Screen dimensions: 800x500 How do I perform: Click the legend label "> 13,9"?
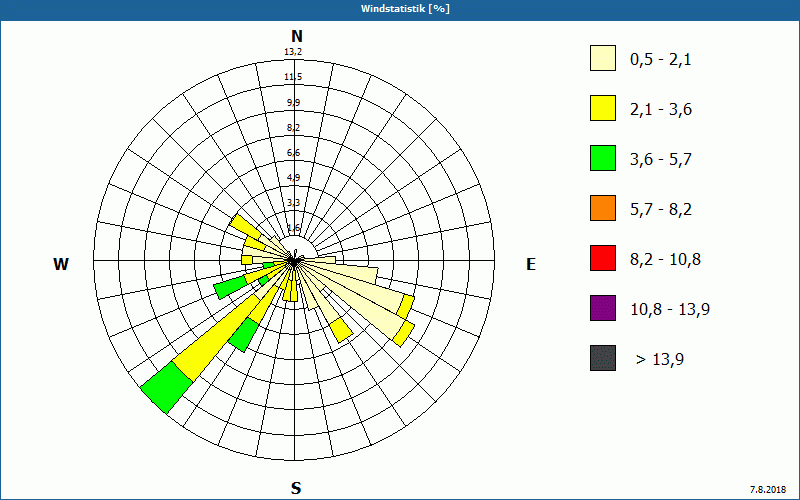coord(660,360)
